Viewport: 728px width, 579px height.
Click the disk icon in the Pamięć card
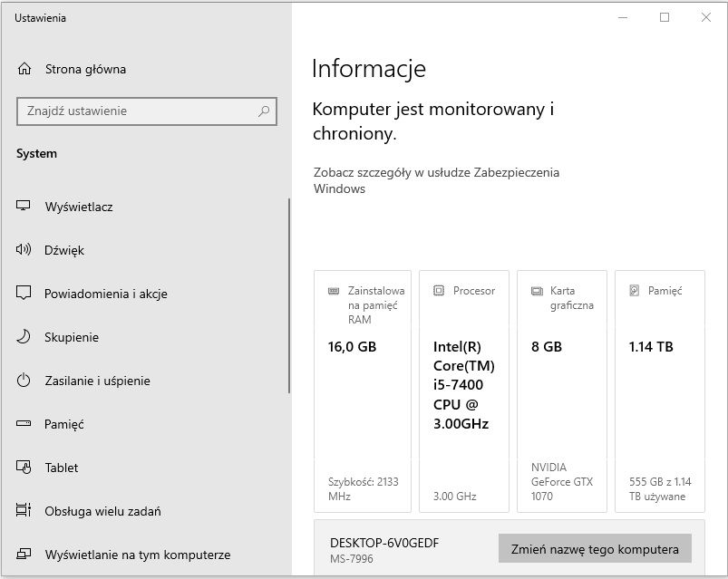[635, 291]
